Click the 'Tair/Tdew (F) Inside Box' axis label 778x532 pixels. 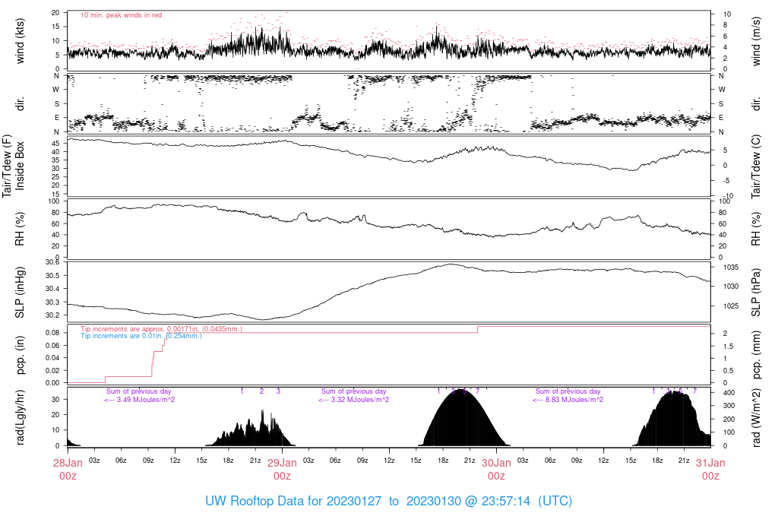13,166
